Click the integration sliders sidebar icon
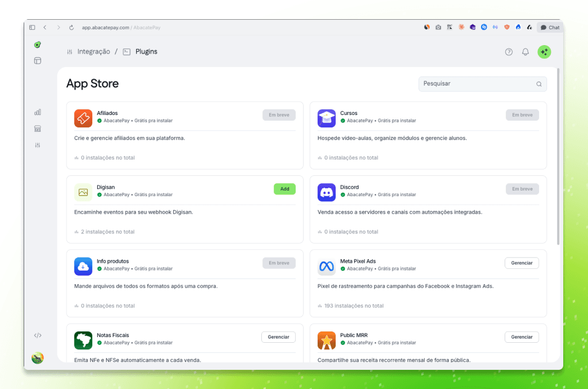 click(x=38, y=145)
